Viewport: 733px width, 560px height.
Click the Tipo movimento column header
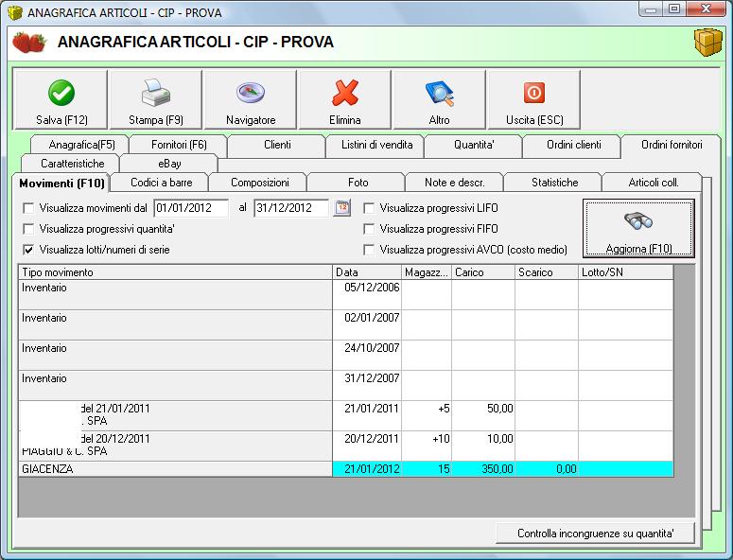pyautogui.click(x=175, y=272)
